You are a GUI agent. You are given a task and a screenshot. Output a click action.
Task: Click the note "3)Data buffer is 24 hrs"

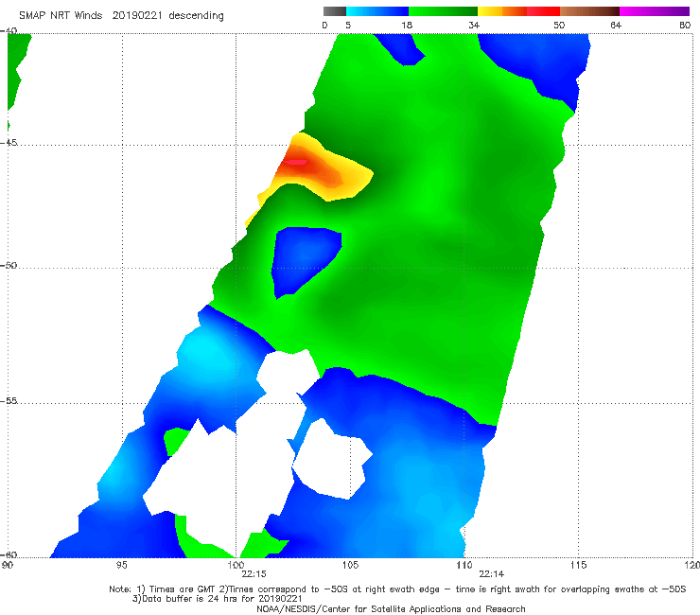(x=217, y=599)
